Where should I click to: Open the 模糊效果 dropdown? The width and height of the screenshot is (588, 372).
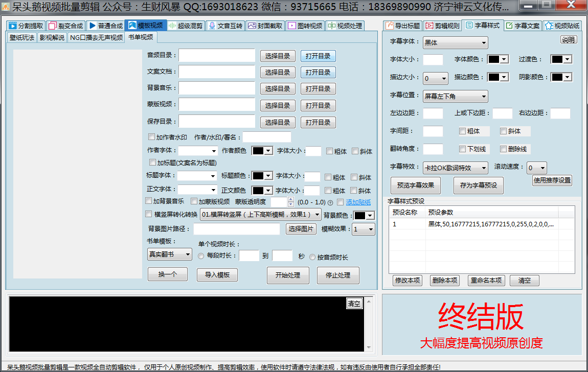364,229
